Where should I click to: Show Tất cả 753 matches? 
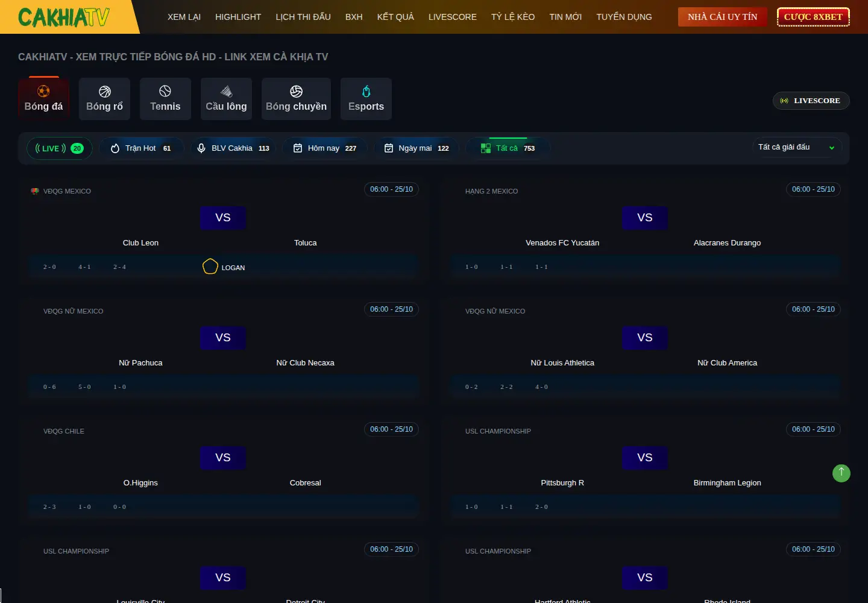pyautogui.click(x=508, y=148)
